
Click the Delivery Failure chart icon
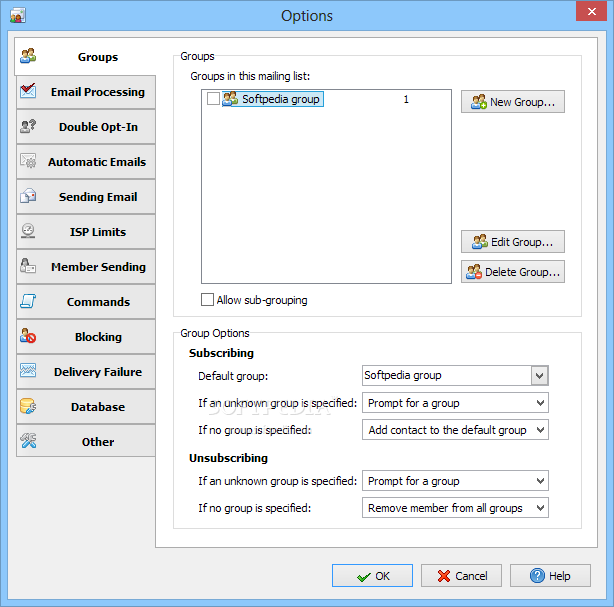pos(28,371)
